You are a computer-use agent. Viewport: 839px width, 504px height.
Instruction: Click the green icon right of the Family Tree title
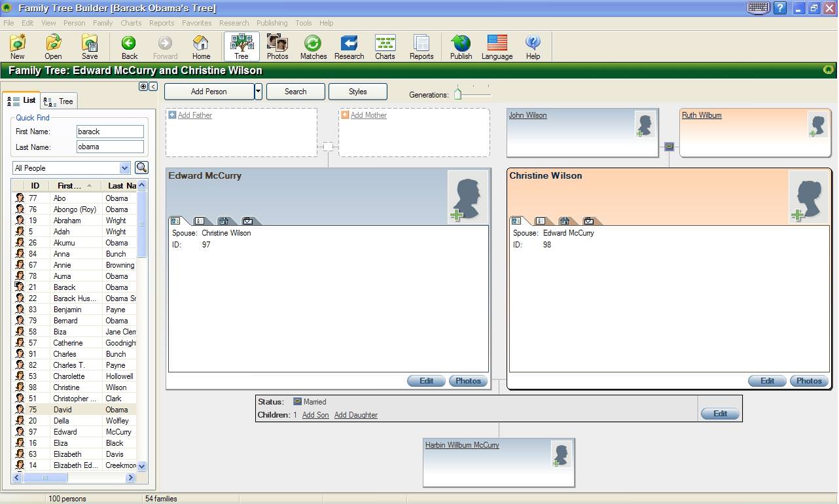coord(828,70)
